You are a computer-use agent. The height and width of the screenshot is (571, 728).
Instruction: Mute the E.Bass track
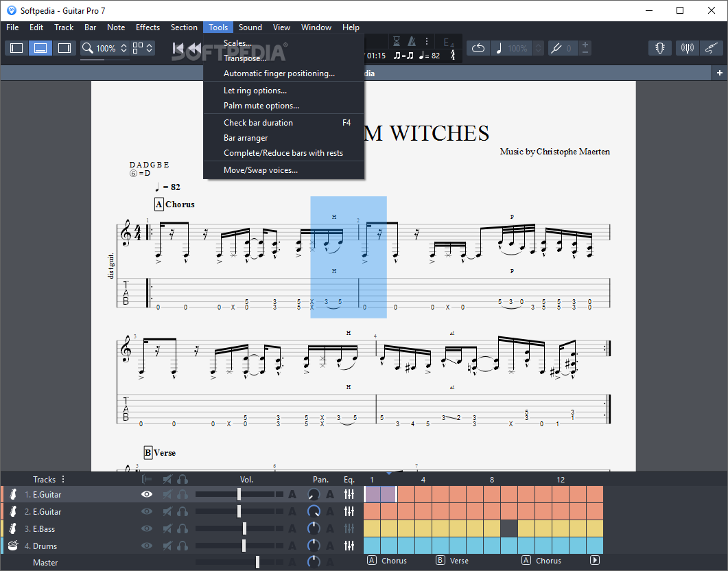pos(167,528)
